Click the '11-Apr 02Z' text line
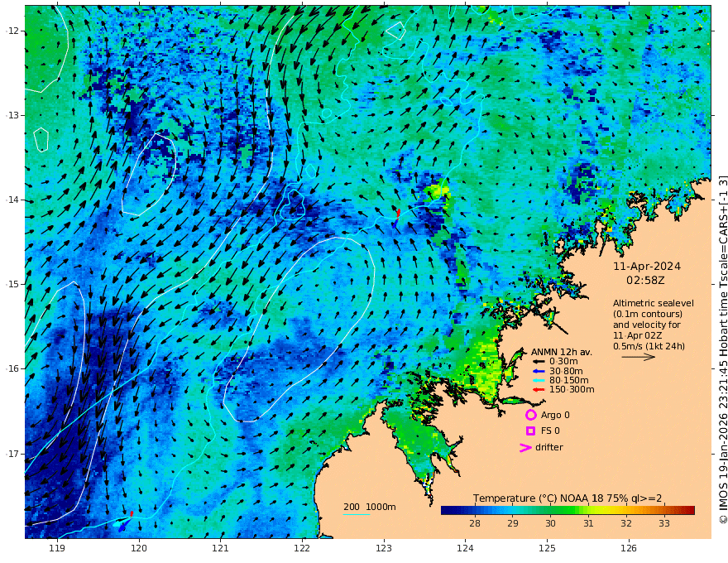 click(637, 335)
